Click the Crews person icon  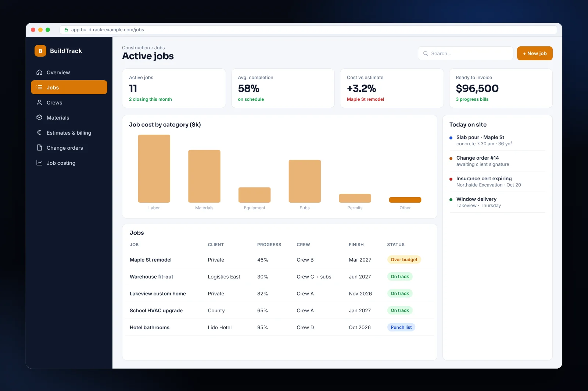coord(39,103)
